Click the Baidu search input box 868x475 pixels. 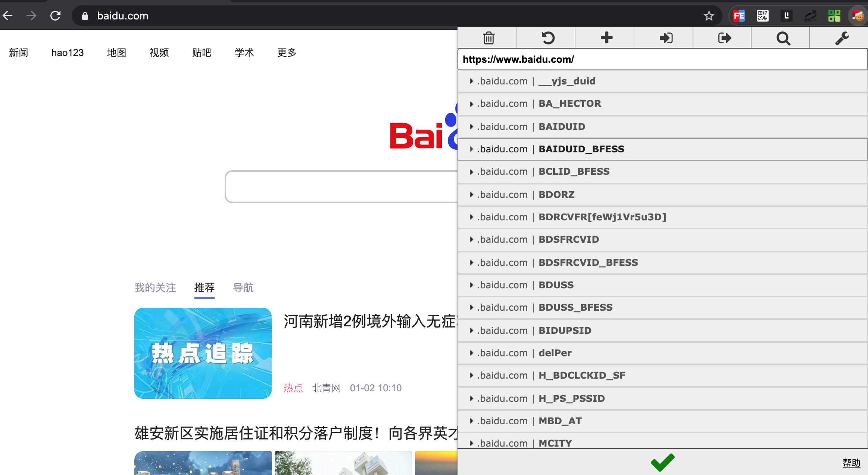[x=341, y=187]
